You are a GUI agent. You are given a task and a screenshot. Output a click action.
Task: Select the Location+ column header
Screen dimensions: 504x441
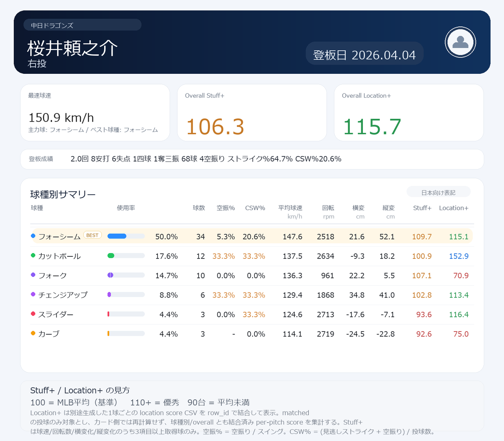tap(454, 208)
